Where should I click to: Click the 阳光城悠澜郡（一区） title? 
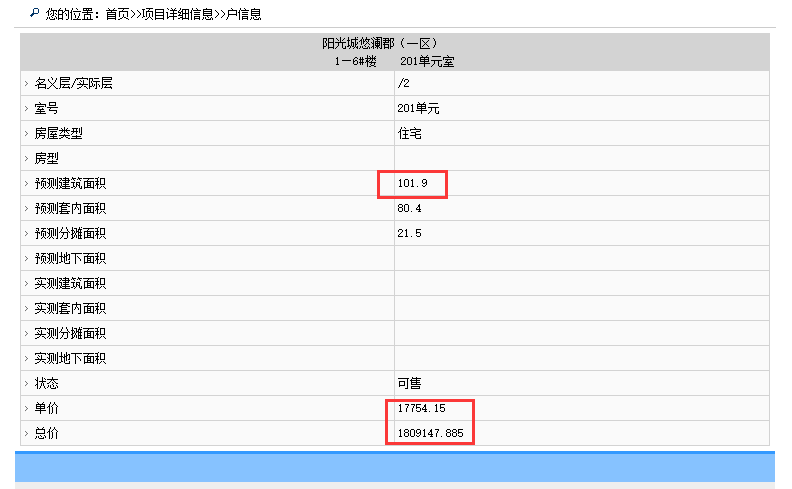[380, 43]
